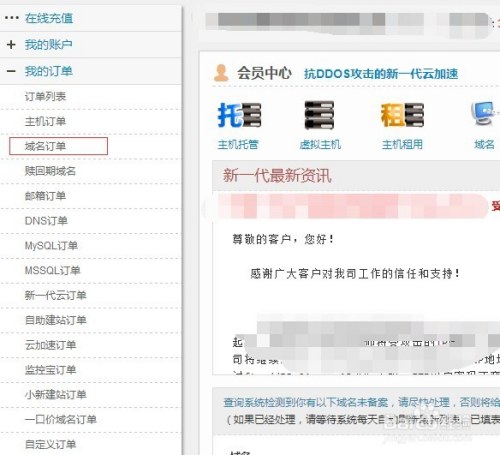Click the 主机租用 text label
500x455 pixels.
pyautogui.click(x=402, y=145)
